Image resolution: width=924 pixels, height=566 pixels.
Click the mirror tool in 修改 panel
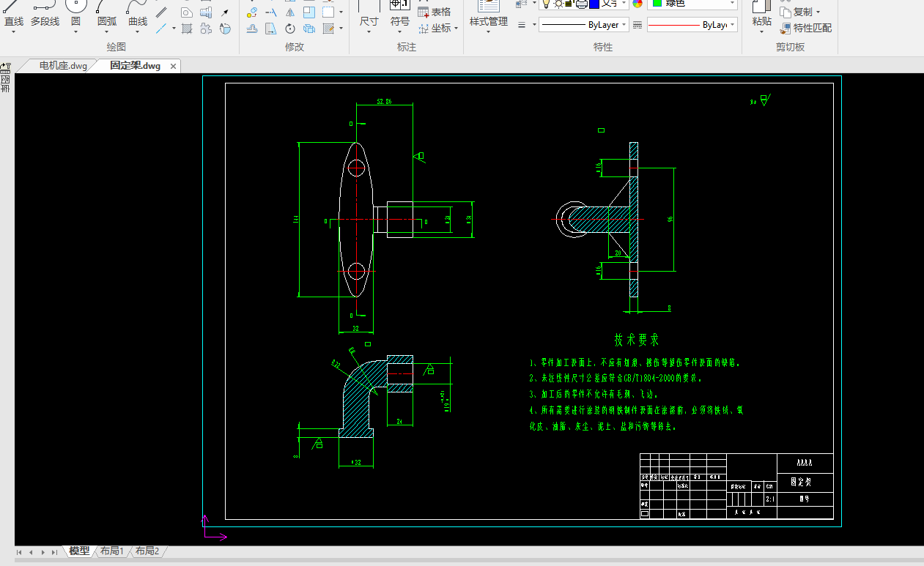[290, 12]
